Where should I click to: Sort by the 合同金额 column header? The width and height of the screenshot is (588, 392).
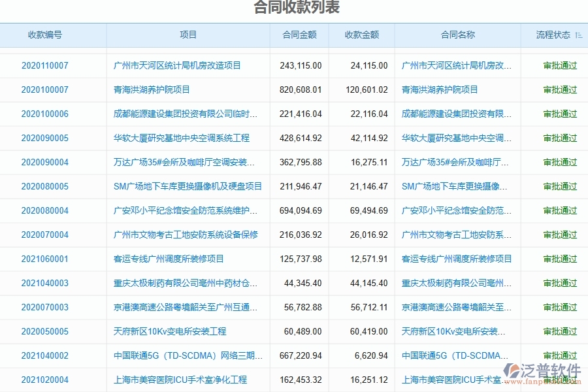(x=301, y=36)
